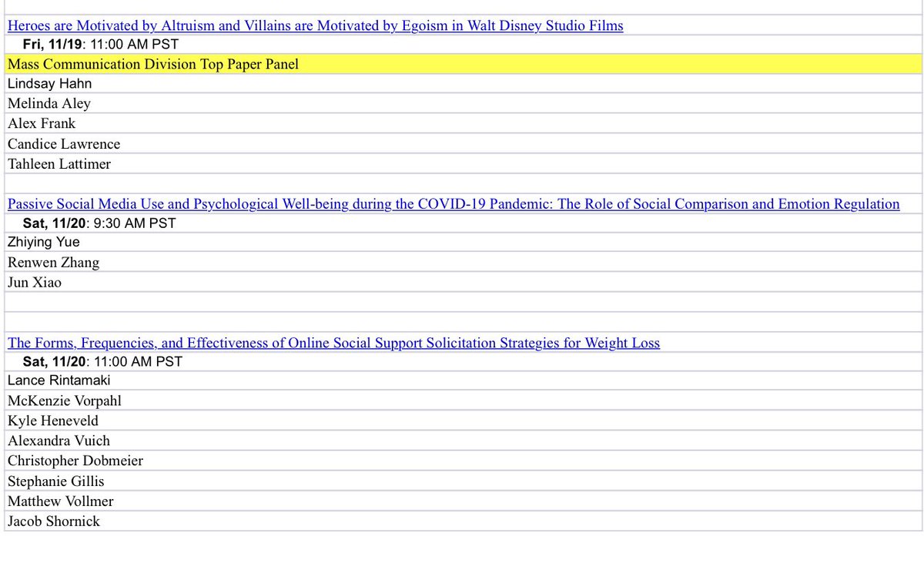Select the Melinda Aley cell
Viewport: 924px width, 570px height.
[x=463, y=103]
